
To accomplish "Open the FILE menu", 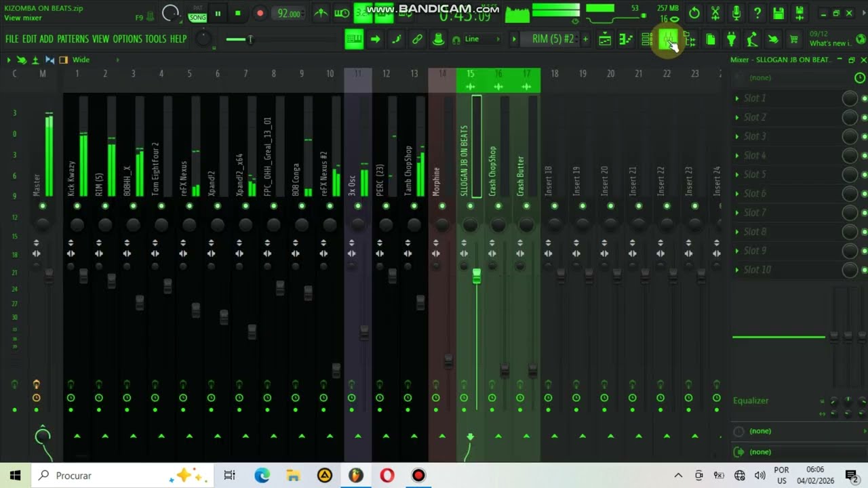I will click(x=12, y=39).
